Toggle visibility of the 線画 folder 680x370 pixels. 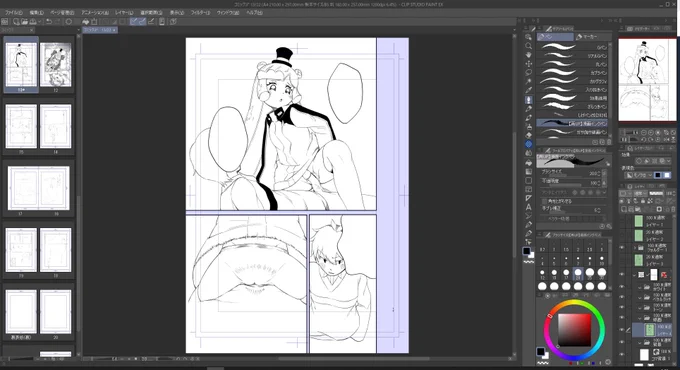(x=622, y=318)
